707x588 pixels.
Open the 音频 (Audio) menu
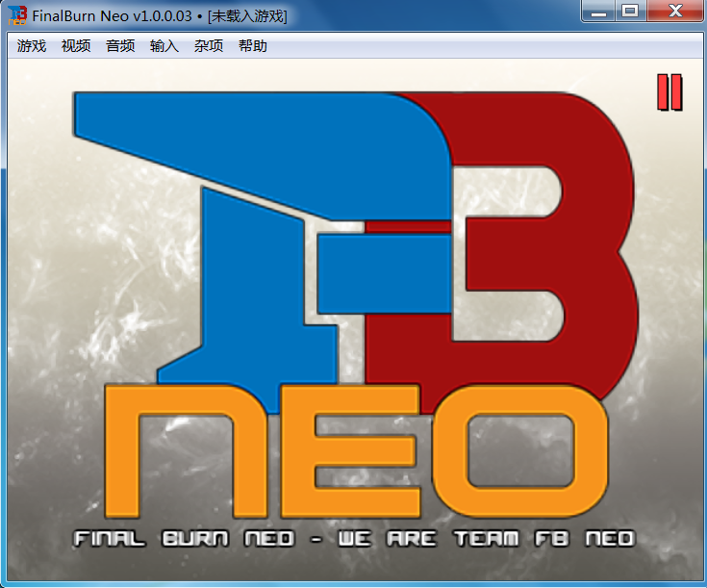120,45
